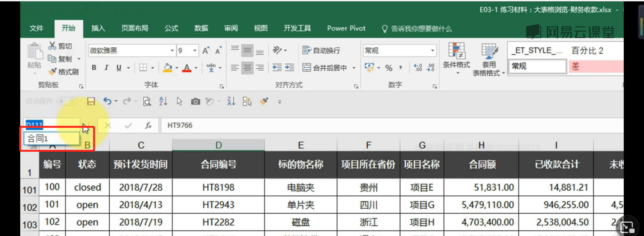644x236 pixels.
Task: Open the 合并后居中 merge options dropdown arrow
Action: tap(354, 68)
